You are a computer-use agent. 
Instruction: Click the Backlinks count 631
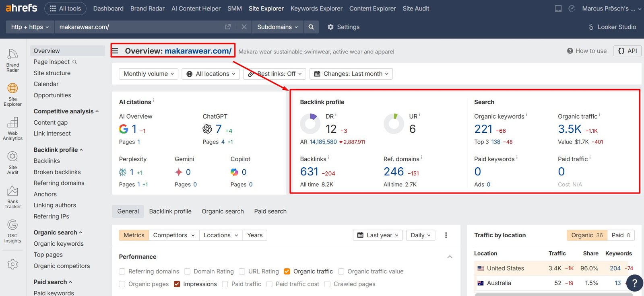tap(309, 172)
